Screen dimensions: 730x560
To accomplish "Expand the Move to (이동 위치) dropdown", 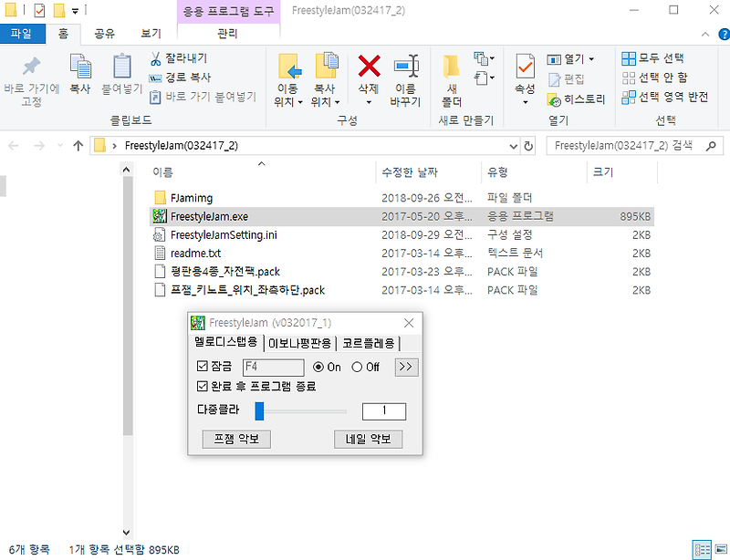I will 300,102.
